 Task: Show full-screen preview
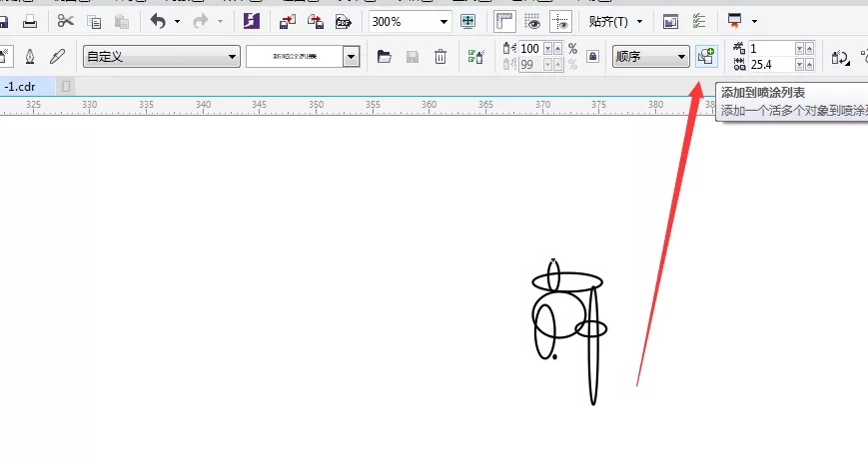[x=467, y=22]
